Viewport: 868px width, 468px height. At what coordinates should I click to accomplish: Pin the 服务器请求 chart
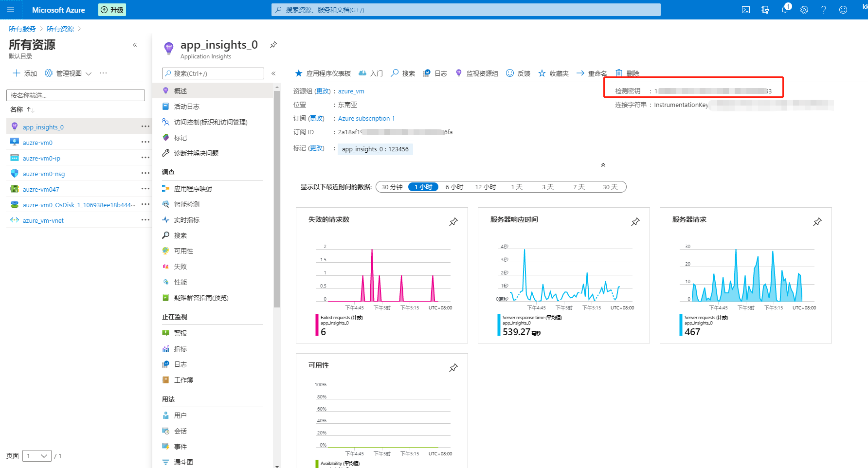(x=817, y=222)
